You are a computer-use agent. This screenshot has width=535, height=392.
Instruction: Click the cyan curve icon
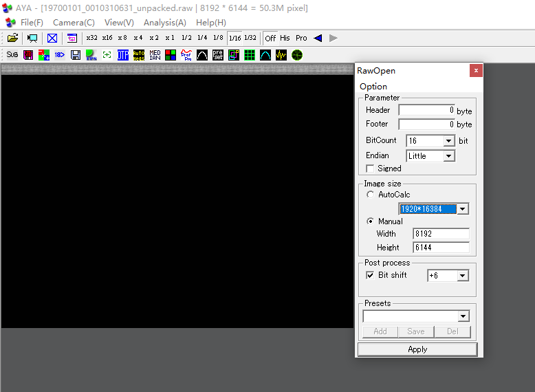tap(265, 55)
